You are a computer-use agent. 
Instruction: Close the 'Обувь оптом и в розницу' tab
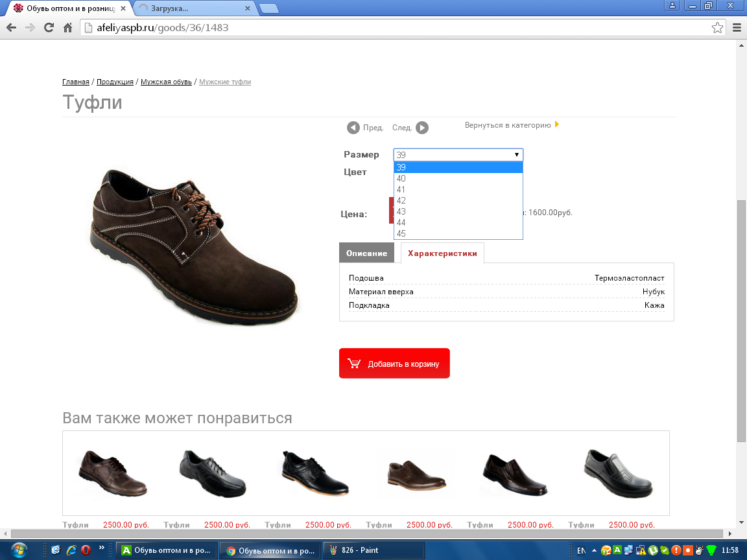123,8
